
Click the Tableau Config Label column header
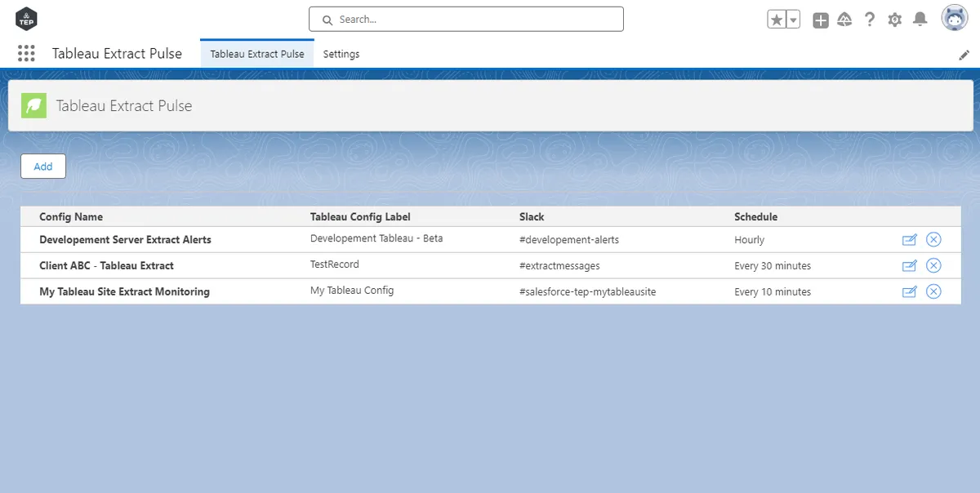click(x=360, y=217)
